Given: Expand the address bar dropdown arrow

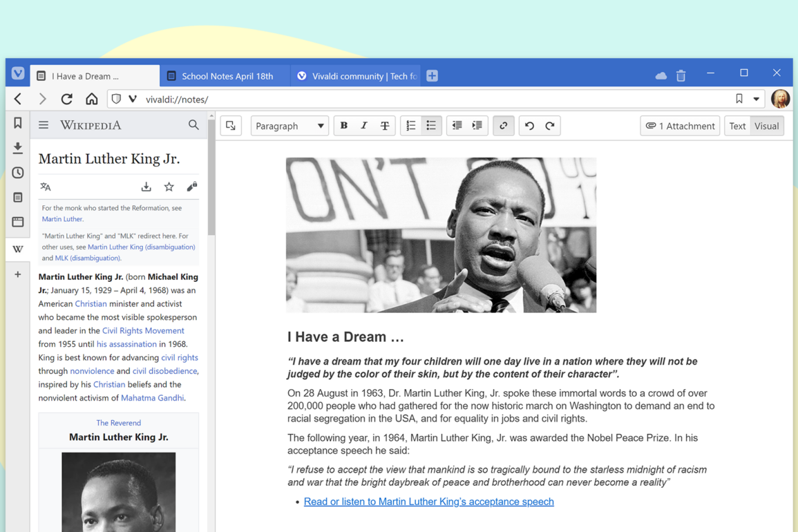Looking at the screenshot, I should point(757,99).
